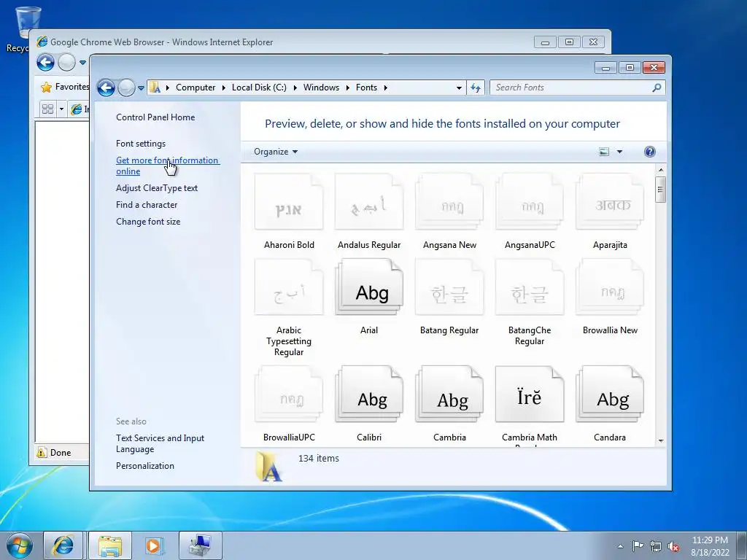Click the Local Disk (C:) breadcrumb
Viewport: 747px width, 560px height.
pyautogui.click(x=259, y=87)
